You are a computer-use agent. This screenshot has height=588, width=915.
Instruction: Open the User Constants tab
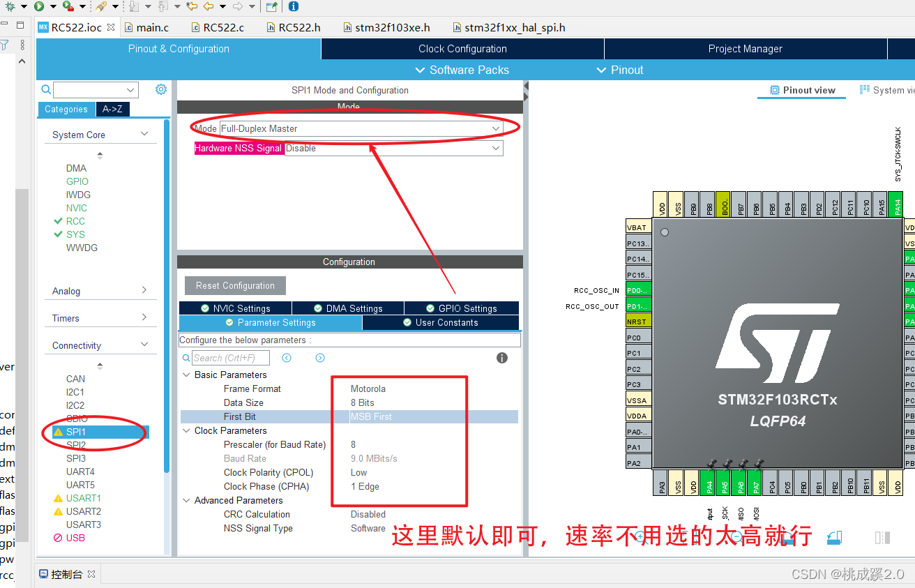tap(441, 322)
